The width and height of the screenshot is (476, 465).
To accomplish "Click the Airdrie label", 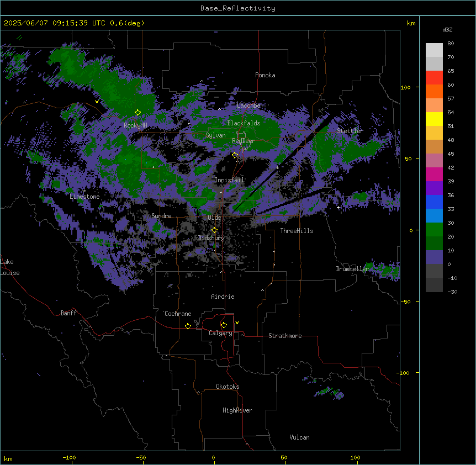I will pos(223,297).
